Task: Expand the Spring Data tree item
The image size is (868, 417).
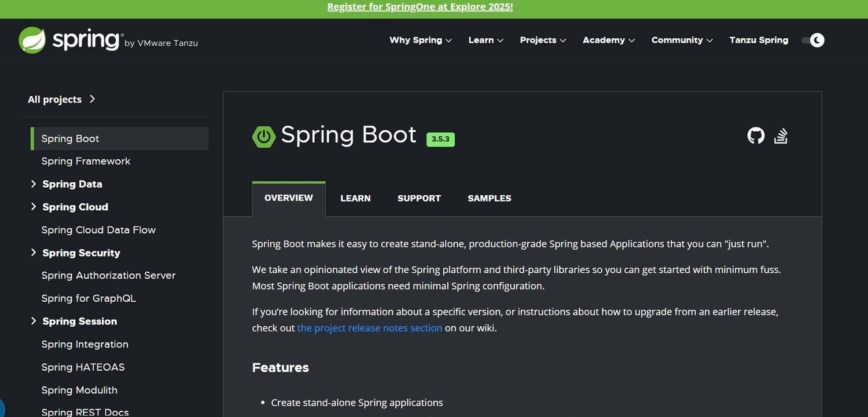Action: tap(34, 184)
